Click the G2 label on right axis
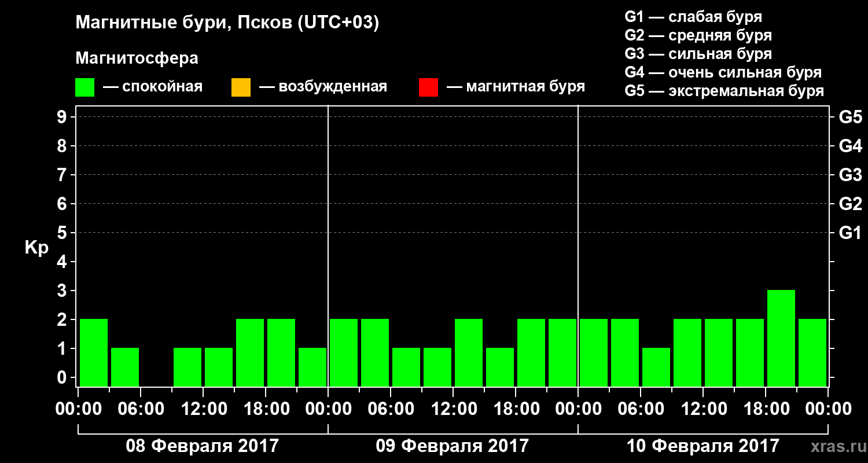The height and width of the screenshot is (463, 868). (x=851, y=204)
